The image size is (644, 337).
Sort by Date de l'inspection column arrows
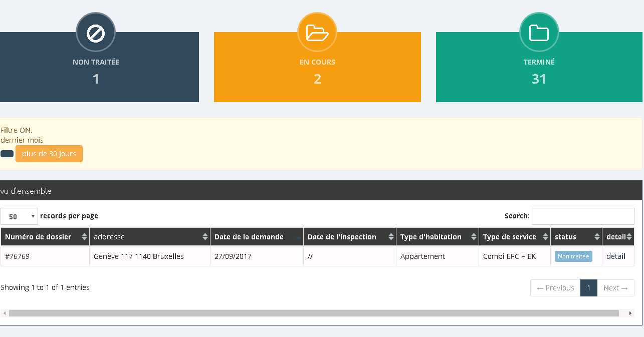(x=391, y=237)
